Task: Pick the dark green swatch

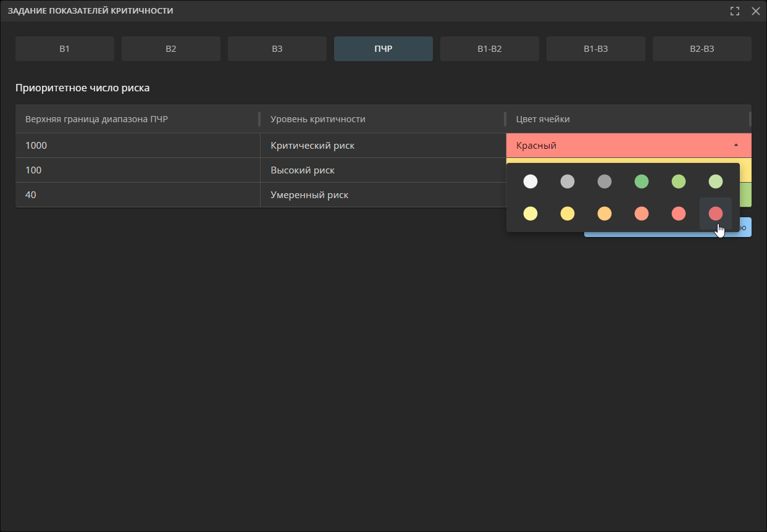Action: click(642, 181)
